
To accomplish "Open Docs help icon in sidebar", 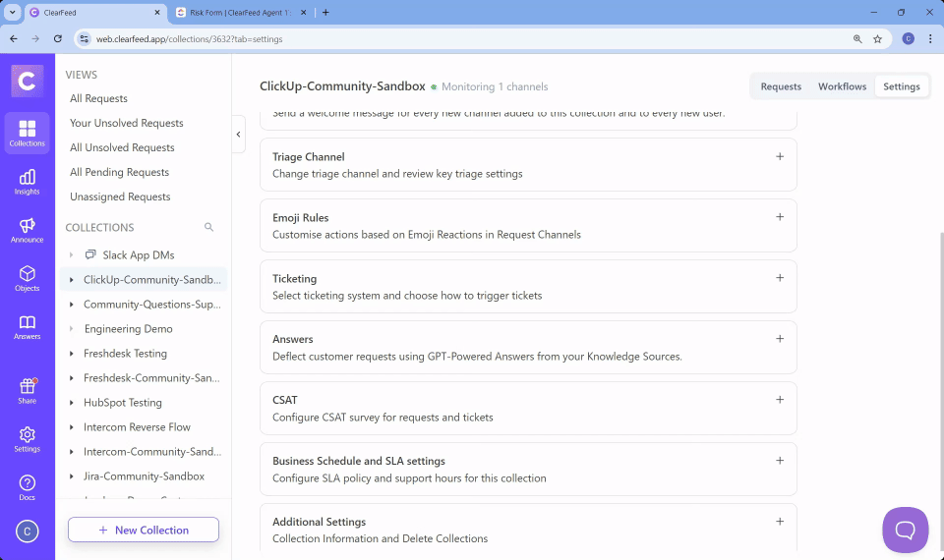I will (x=28, y=486).
